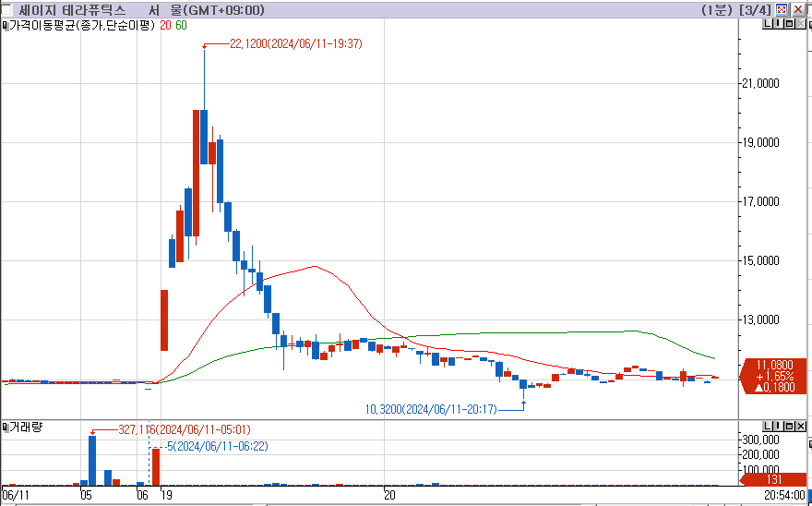Image resolution: width=812 pixels, height=506 pixels.
Task: Click the 서울(GMT+09:00) timezone label
Action: pos(206,10)
